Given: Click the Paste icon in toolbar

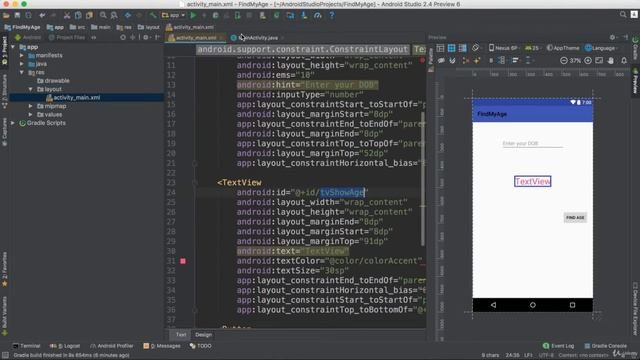Looking at the screenshot, I should click(89, 15).
